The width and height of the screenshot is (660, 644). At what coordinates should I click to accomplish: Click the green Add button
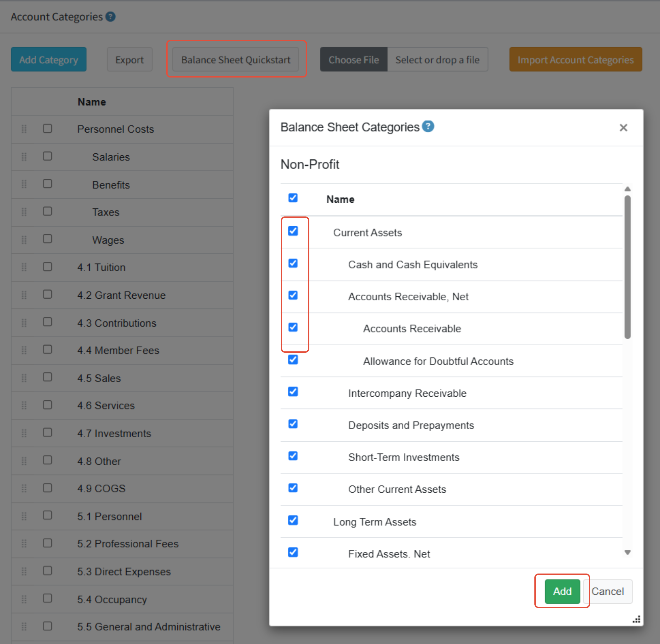pos(562,591)
